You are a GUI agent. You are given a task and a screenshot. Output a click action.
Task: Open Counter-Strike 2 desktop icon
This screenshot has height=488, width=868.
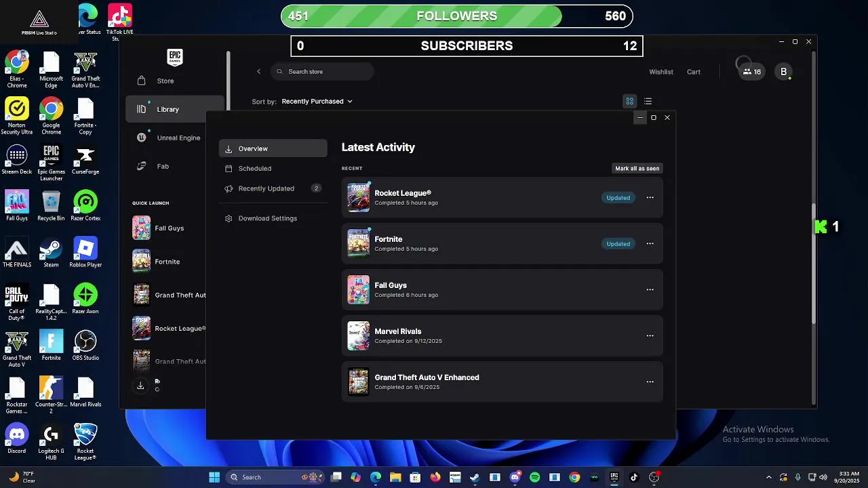click(51, 395)
